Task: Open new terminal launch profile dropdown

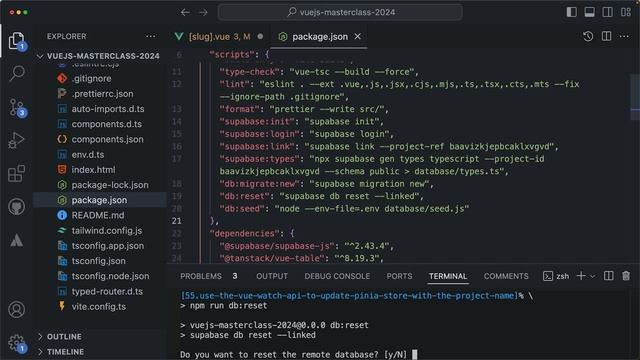Action: click(593, 276)
